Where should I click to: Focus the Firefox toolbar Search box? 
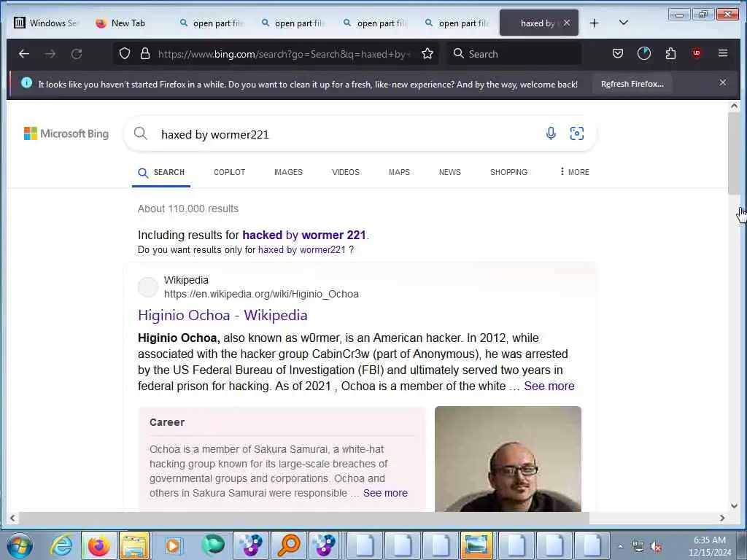point(514,53)
